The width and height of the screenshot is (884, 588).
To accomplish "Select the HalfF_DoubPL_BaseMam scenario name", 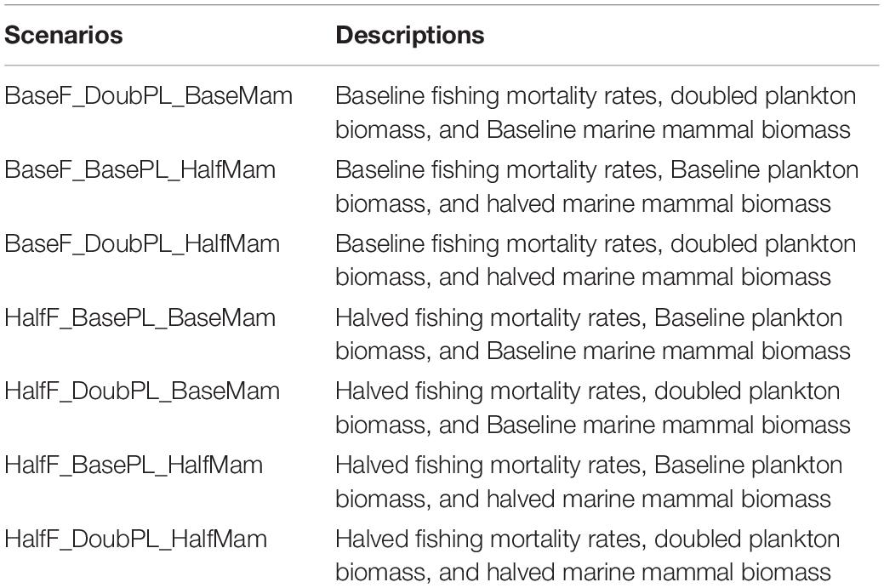I will 142,391.
